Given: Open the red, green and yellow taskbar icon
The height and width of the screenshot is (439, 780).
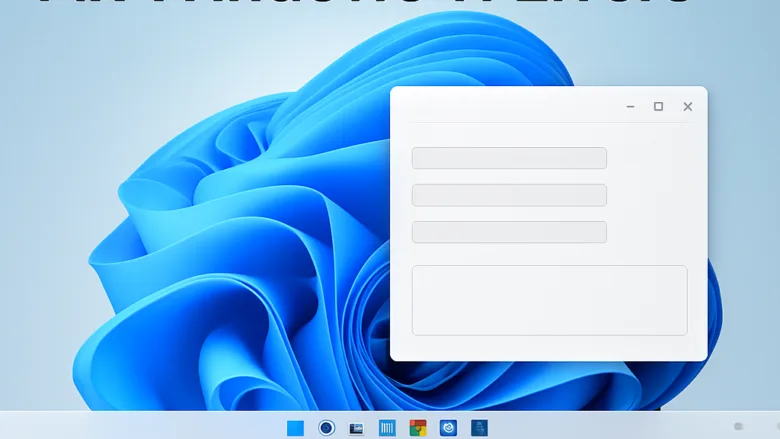Looking at the screenshot, I should [418, 428].
